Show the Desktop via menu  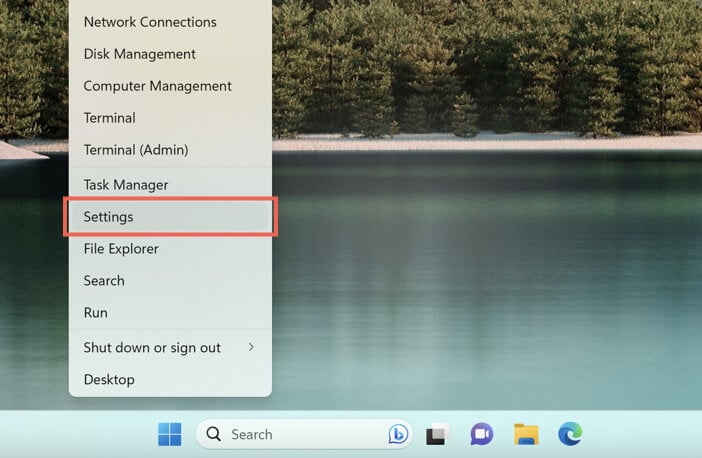(x=170, y=380)
